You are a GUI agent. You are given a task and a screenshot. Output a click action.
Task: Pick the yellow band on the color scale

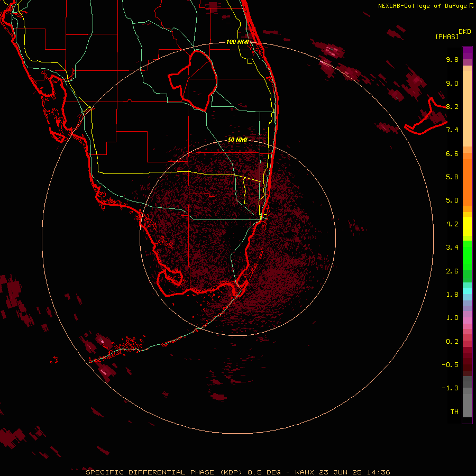click(467, 226)
